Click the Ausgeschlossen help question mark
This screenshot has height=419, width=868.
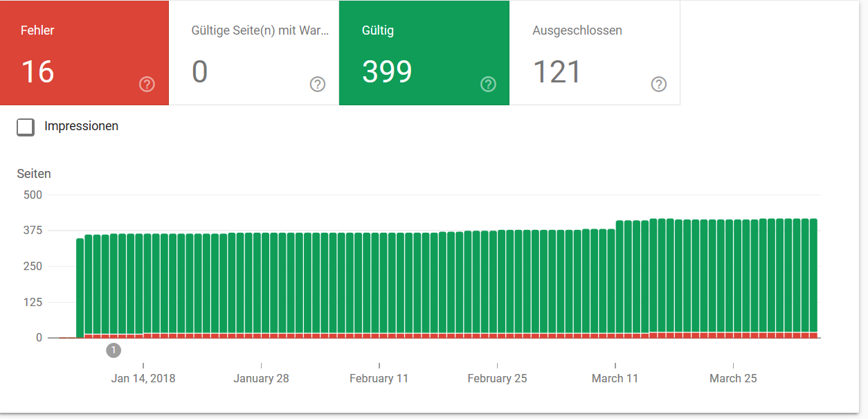coord(658,84)
